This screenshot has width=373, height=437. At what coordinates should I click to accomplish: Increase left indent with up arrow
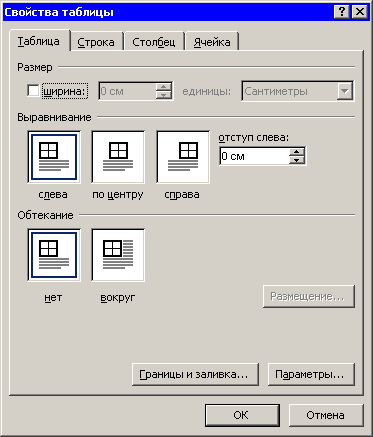(297, 152)
